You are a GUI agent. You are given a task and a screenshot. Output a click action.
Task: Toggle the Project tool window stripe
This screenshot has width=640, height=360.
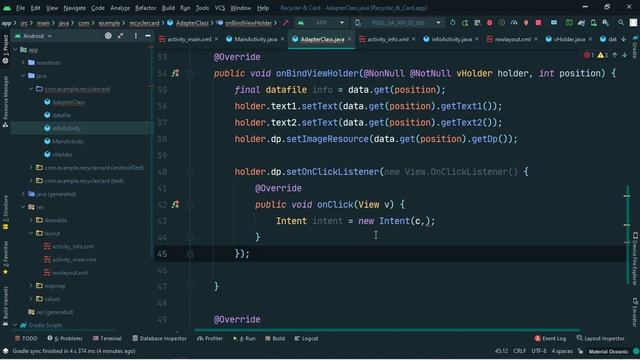(x=5, y=49)
